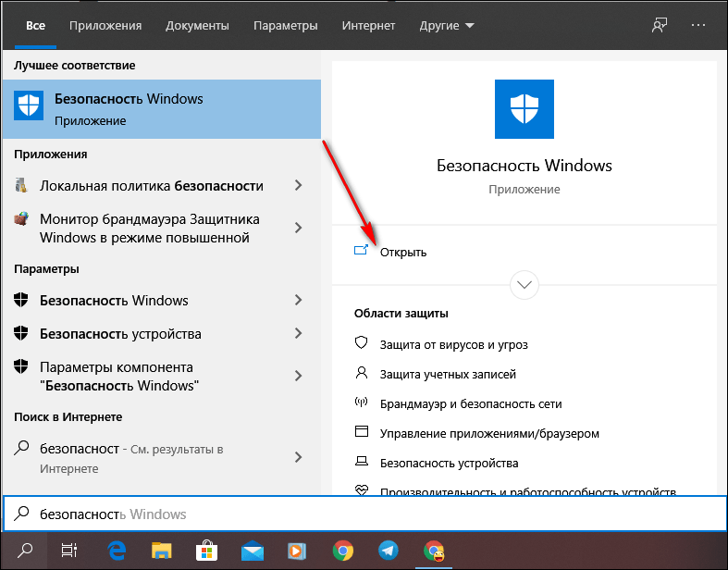Click the taskbar search magnifier button

25,551
